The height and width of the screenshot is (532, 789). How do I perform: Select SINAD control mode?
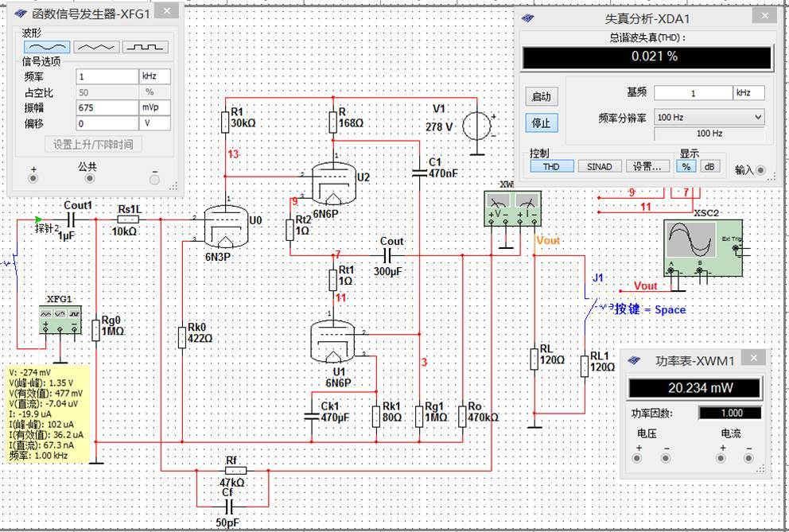[x=599, y=166]
